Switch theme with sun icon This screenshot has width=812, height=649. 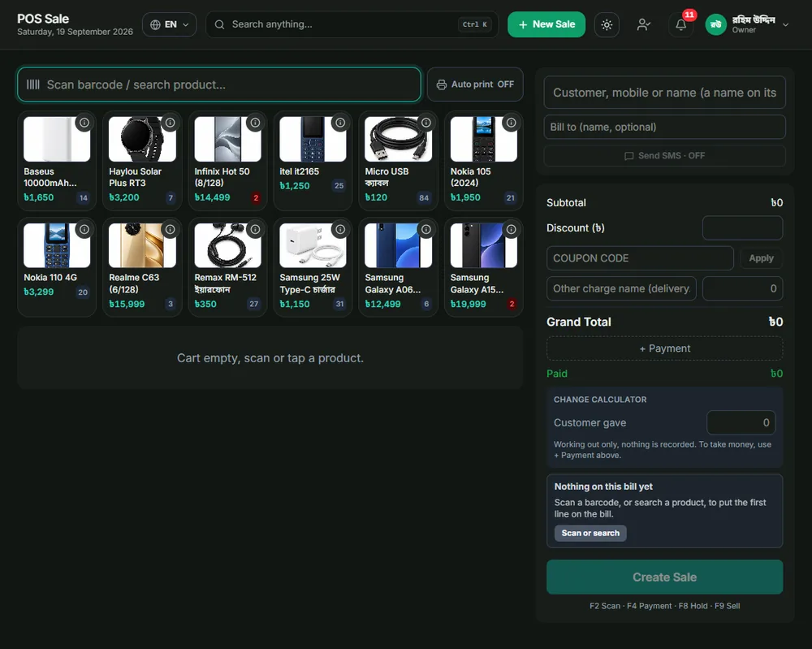(x=607, y=24)
